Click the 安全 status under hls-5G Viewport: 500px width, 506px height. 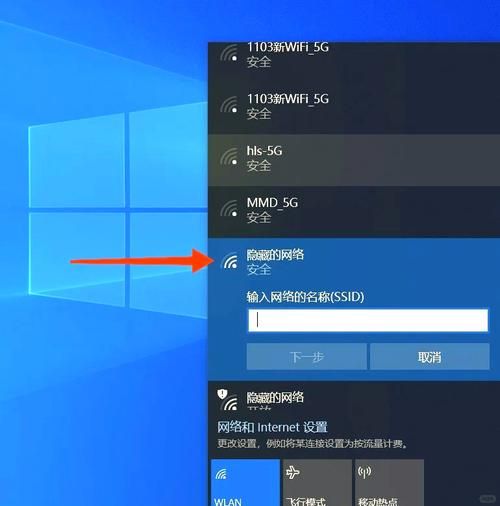pos(259,166)
